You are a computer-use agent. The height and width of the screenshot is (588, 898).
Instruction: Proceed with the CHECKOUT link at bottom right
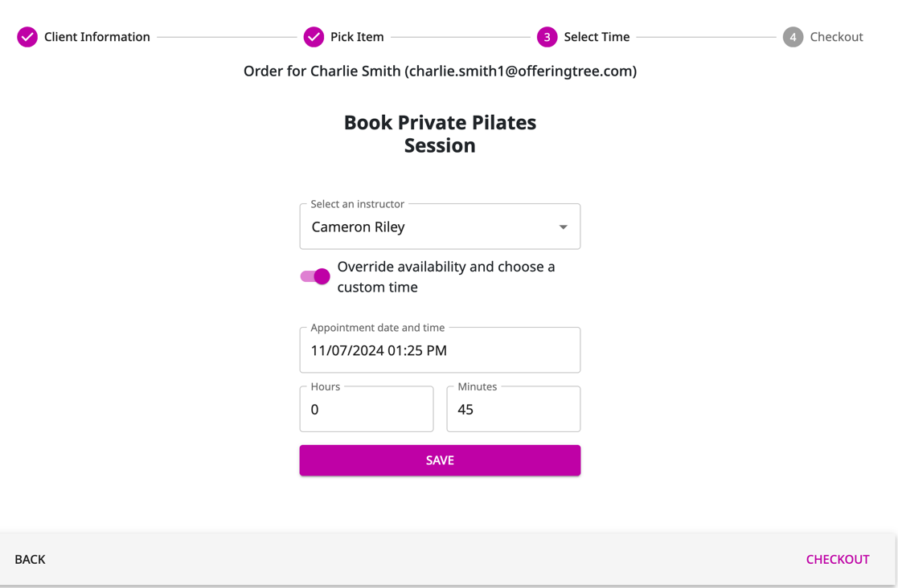(x=837, y=559)
